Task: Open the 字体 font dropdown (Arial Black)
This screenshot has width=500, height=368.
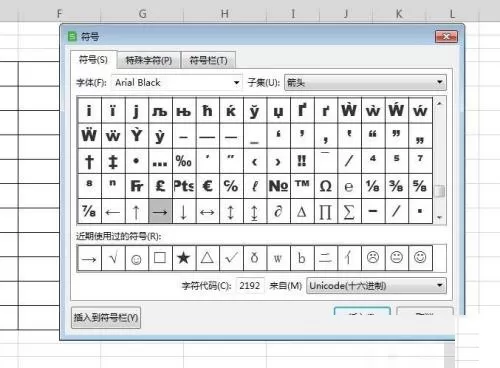Action: click(x=177, y=83)
